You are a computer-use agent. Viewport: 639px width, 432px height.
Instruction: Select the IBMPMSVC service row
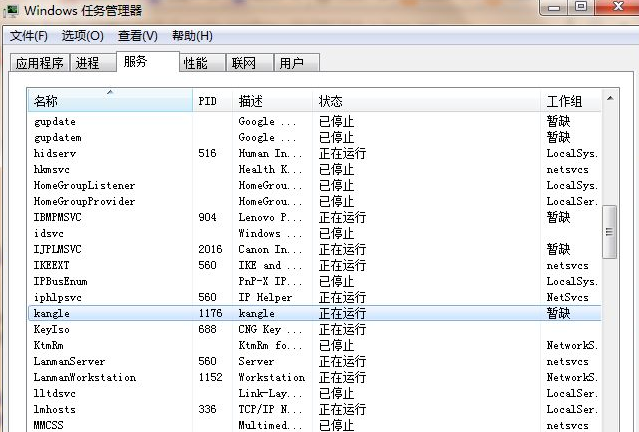tap(315, 217)
